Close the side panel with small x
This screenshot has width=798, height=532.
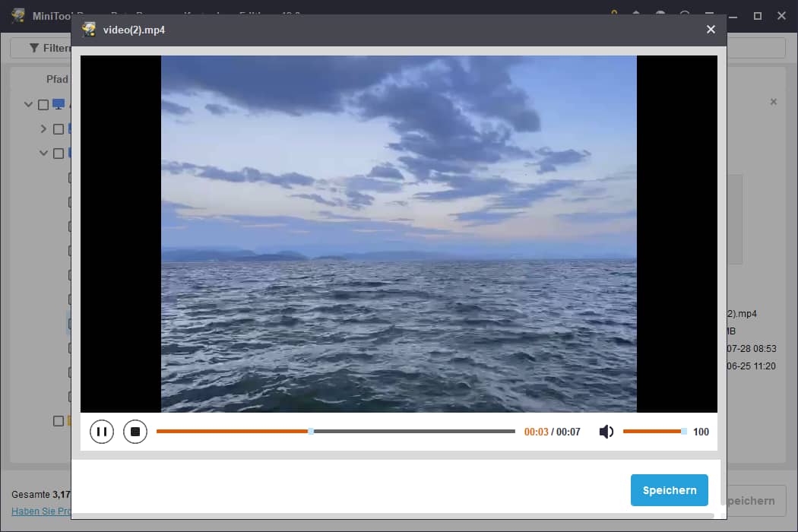774,101
